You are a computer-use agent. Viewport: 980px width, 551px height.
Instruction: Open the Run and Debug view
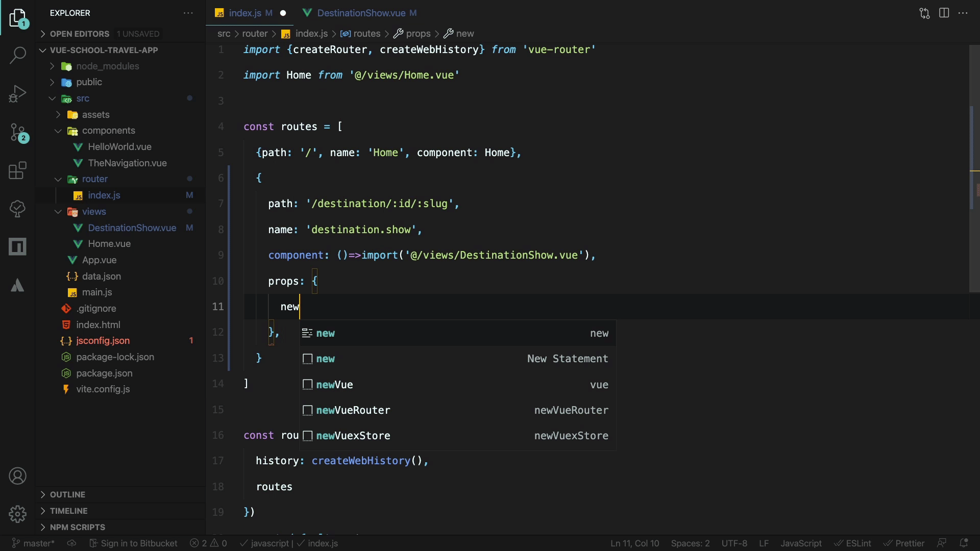coord(17,94)
